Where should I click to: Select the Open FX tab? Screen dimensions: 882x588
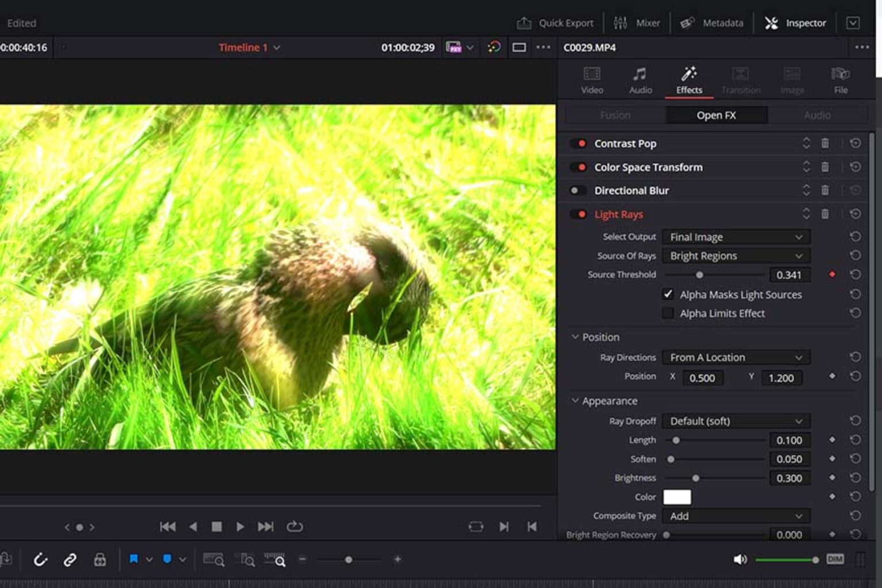coord(716,115)
